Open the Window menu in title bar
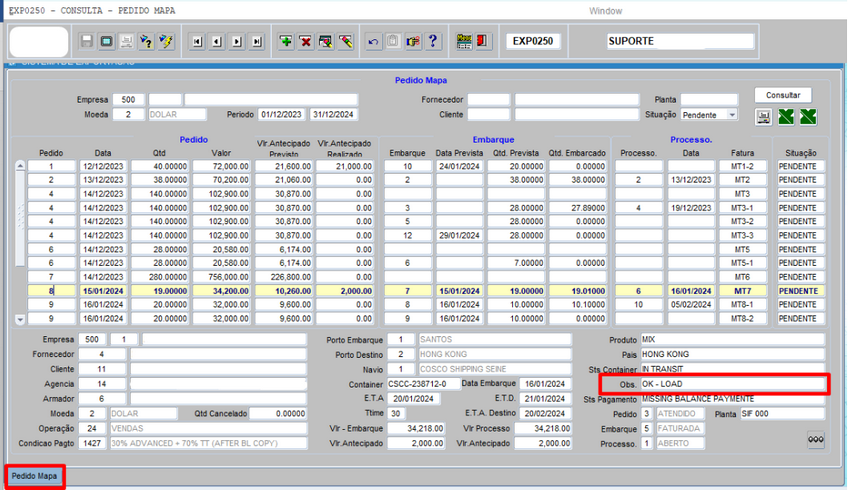The height and width of the screenshot is (490, 848). click(606, 10)
